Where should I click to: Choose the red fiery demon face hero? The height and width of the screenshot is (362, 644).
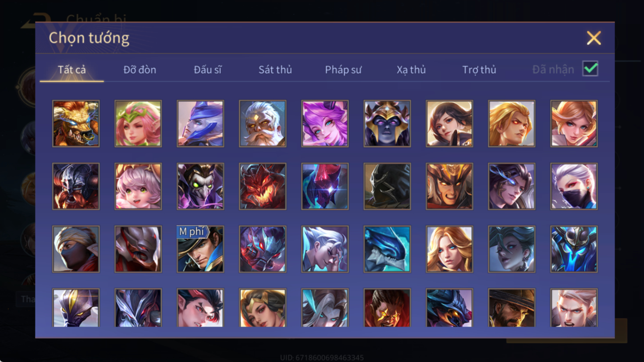(x=263, y=186)
